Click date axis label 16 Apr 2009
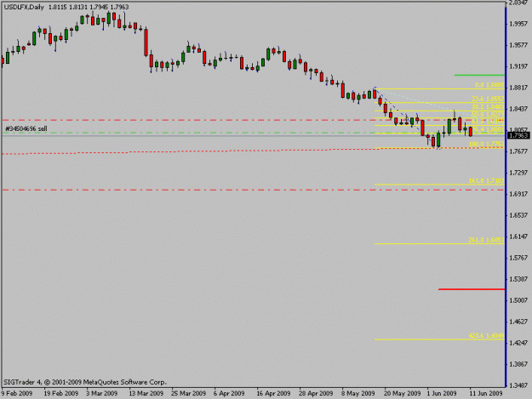The width and height of the screenshot is (532, 399). pos(273,394)
